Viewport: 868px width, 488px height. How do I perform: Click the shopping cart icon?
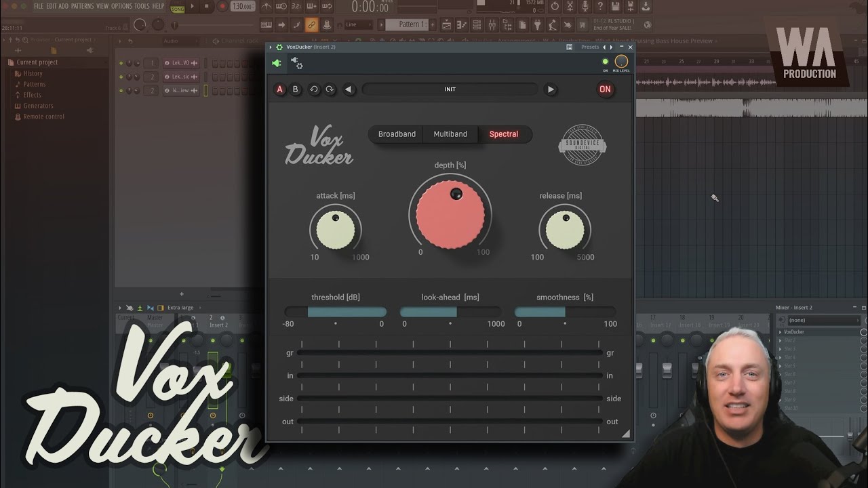583,25
